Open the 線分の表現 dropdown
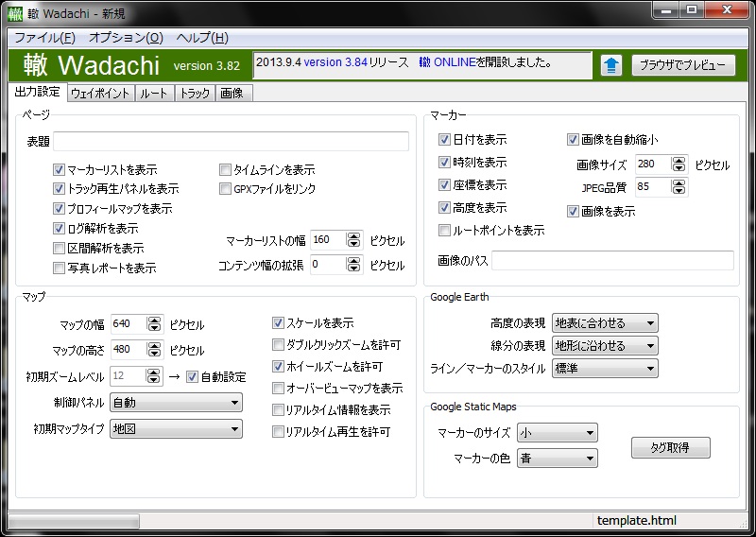756x537 pixels. (605, 345)
